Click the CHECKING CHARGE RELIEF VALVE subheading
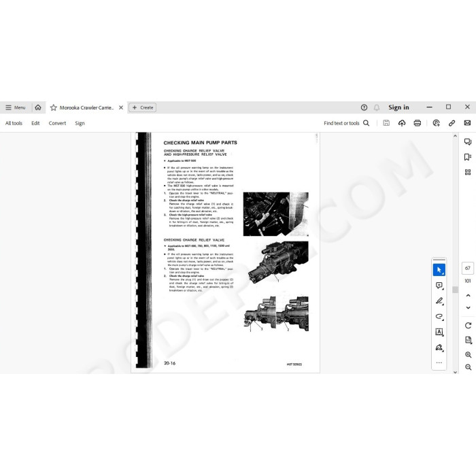Viewport: 476px width, 476px height. point(194,240)
